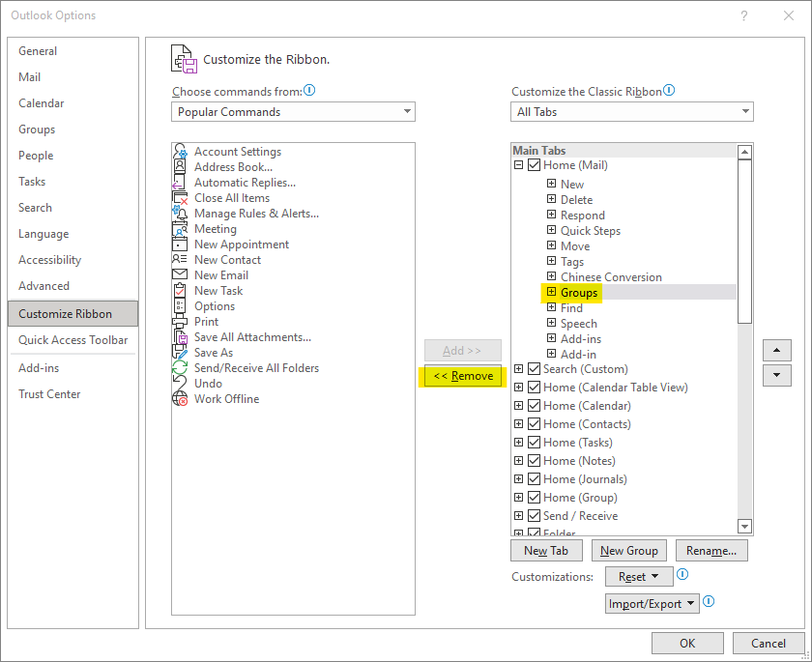This screenshot has height=662, width=812.
Task: Select the Automatic Replies icon
Action: pyautogui.click(x=180, y=183)
